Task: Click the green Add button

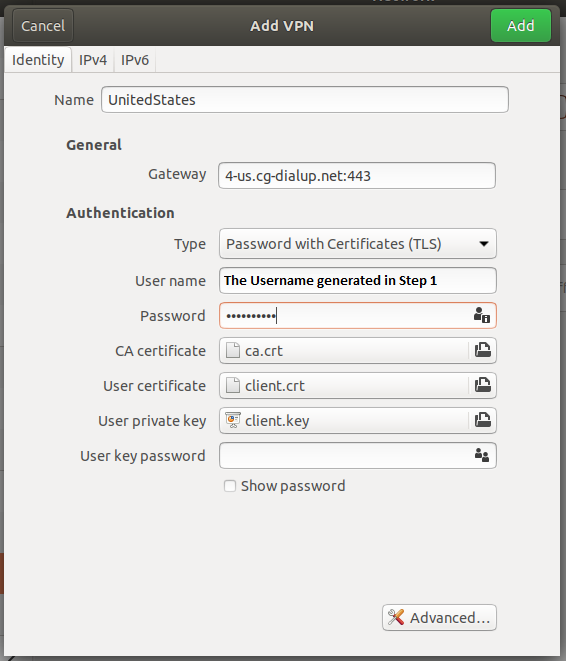Action: pos(520,26)
